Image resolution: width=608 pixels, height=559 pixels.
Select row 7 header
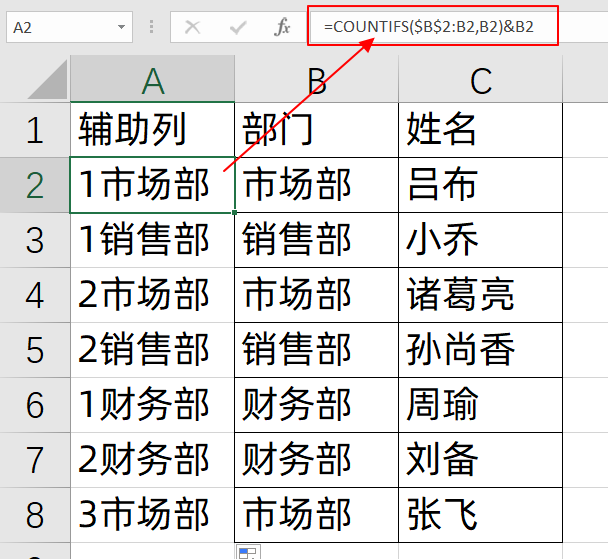(35, 460)
